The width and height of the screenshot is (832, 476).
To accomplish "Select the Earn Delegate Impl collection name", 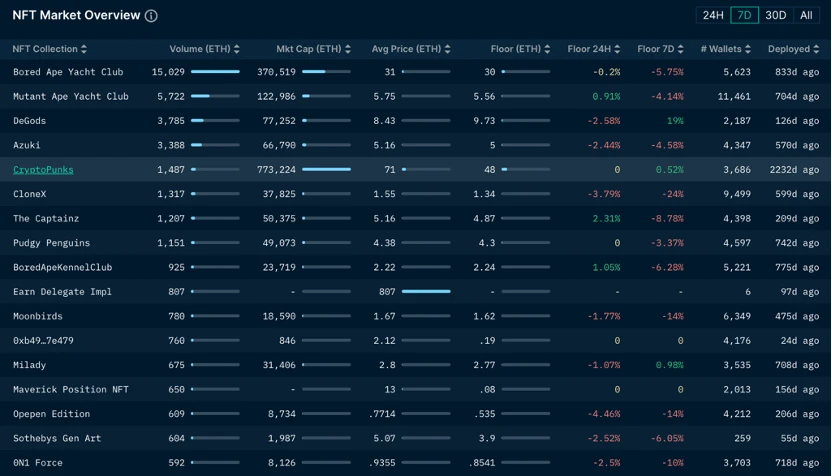I will pos(62,292).
